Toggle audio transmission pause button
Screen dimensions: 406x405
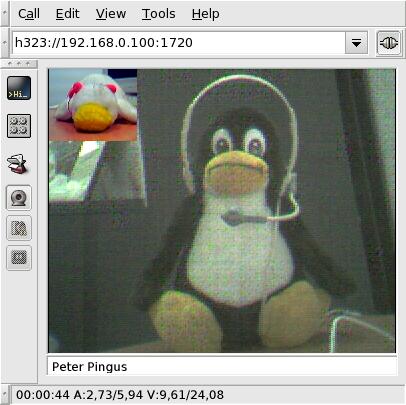19,228
